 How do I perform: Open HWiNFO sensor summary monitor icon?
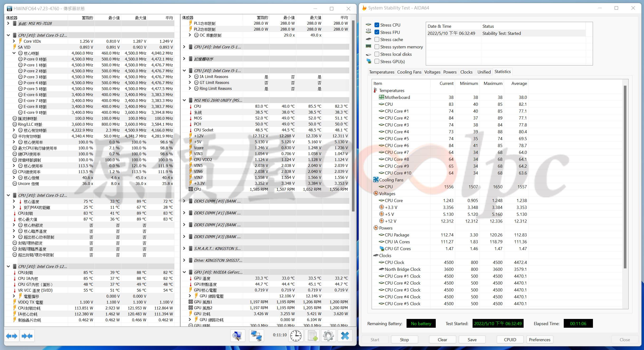click(x=237, y=336)
